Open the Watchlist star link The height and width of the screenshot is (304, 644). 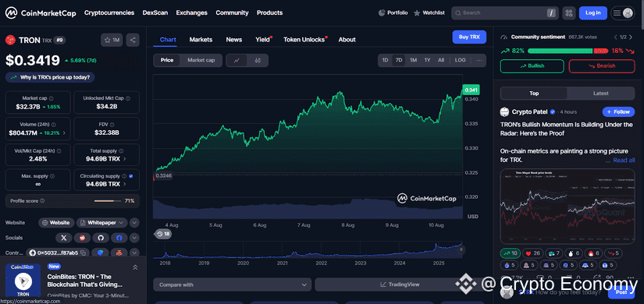tap(429, 12)
